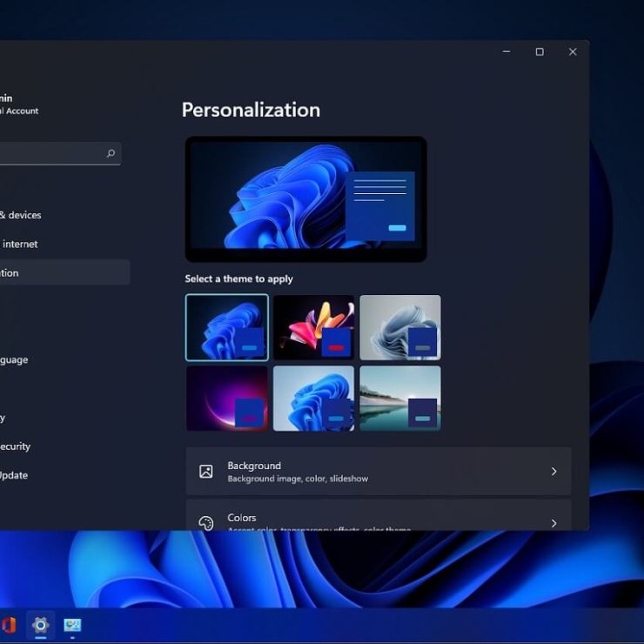Open the Windows Update sidebar item
The image size is (644, 644).
tap(14, 475)
